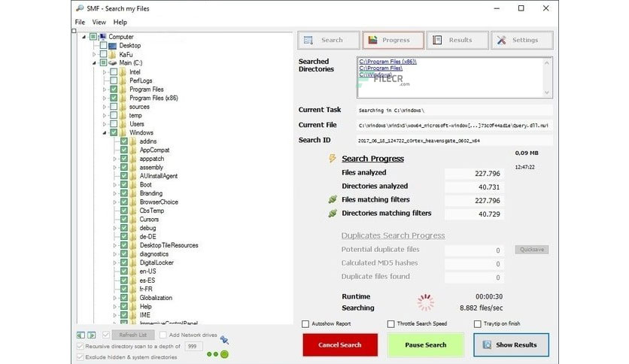Open the Help menu
This screenshot has width=629, height=364.
point(120,22)
